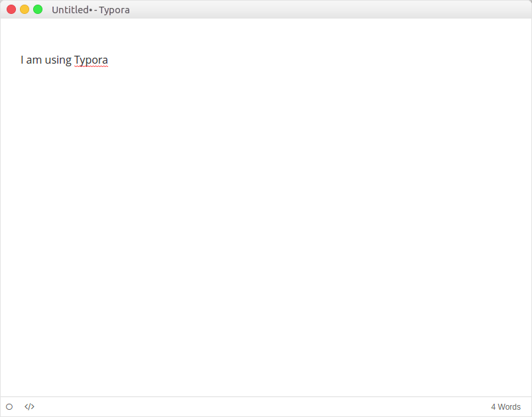
Task: Place cursor in the misspelled word Typora
Action: pyautogui.click(x=91, y=60)
